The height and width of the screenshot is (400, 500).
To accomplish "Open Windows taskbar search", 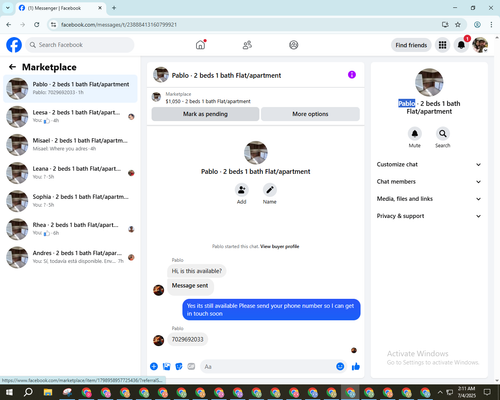I will (28, 392).
